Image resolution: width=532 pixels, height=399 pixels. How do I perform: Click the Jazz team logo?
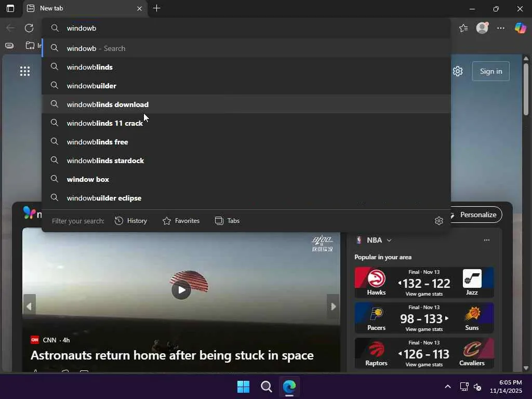[472, 278]
